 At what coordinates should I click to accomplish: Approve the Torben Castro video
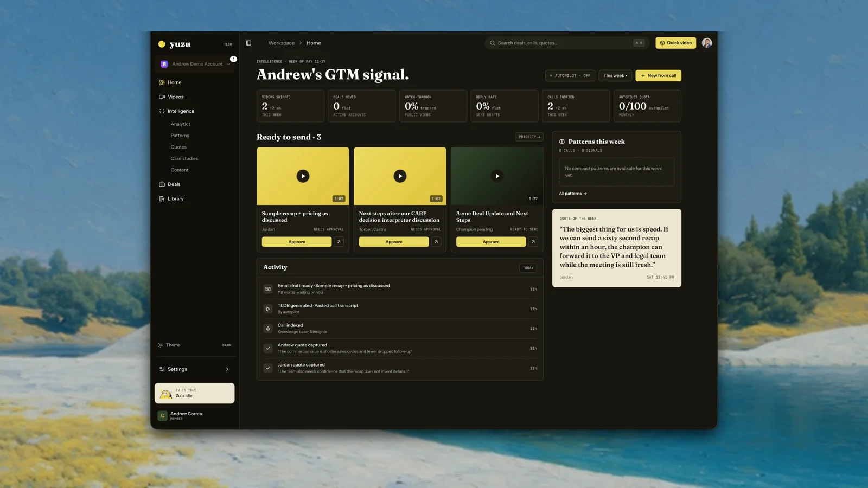pos(394,242)
